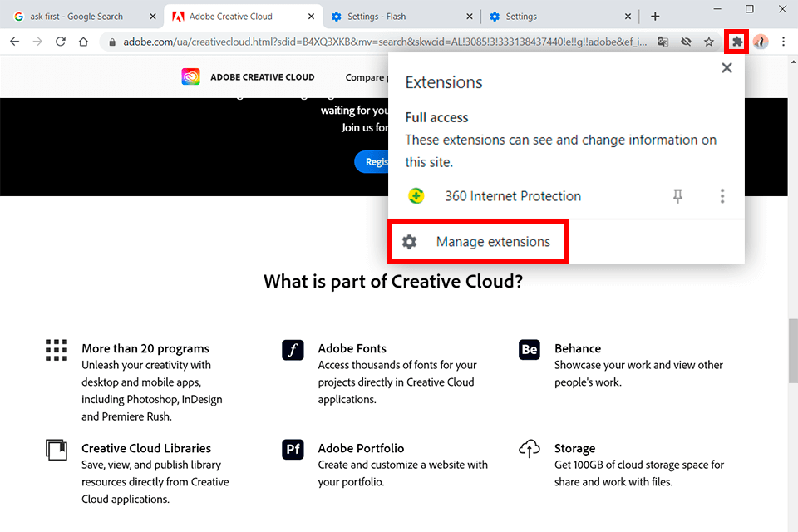Click the Storage heading
798x532 pixels.
tap(574, 449)
